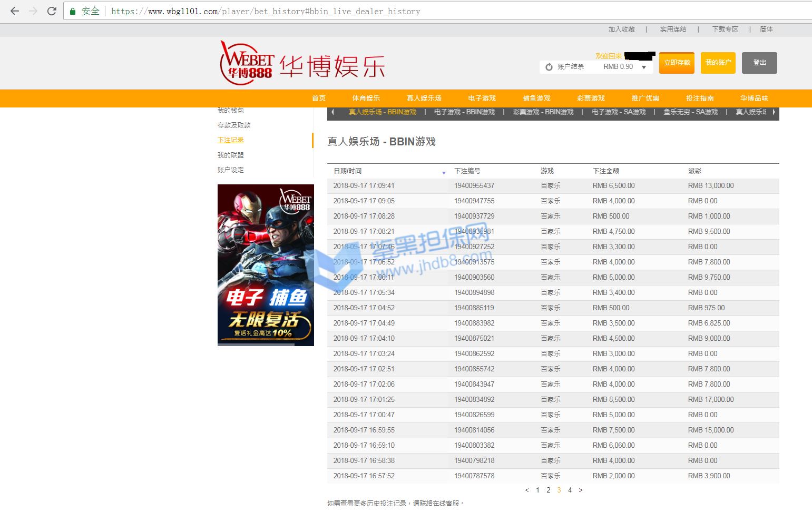Click the address bar URL field

point(437,11)
